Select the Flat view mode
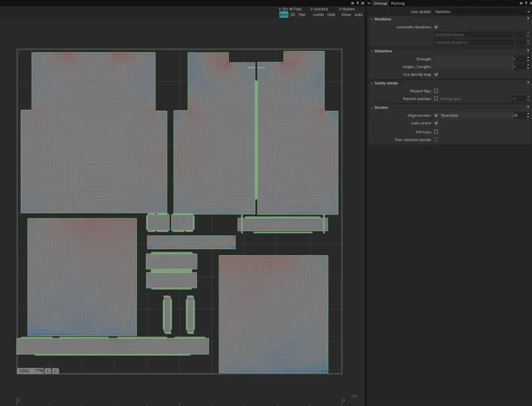Image resolution: width=532 pixels, height=406 pixels. point(302,15)
